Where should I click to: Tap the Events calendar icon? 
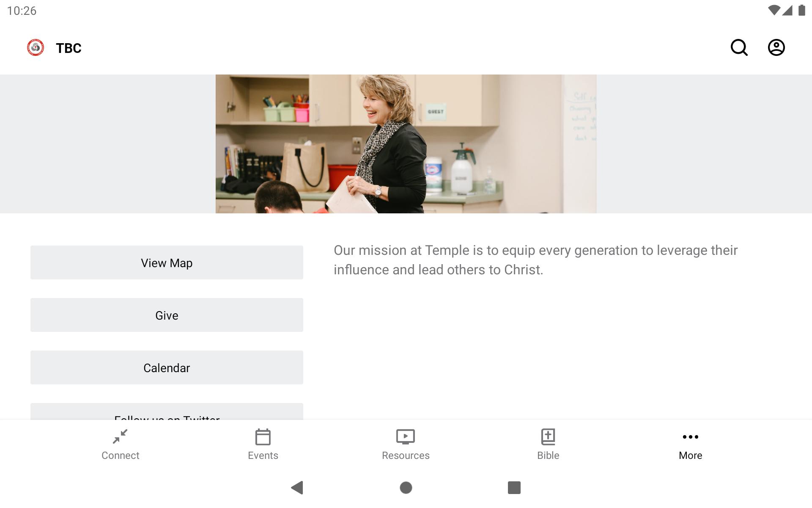pyautogui.click(x=263, y=437)
